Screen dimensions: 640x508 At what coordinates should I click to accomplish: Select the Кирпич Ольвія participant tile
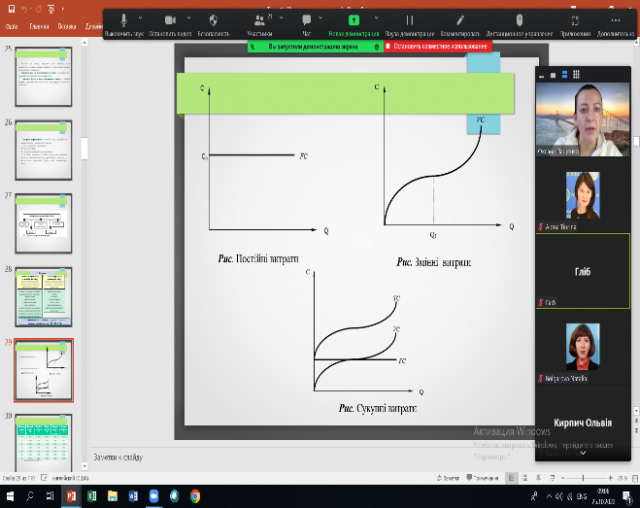pyautogui.click(x=582, y=423)
